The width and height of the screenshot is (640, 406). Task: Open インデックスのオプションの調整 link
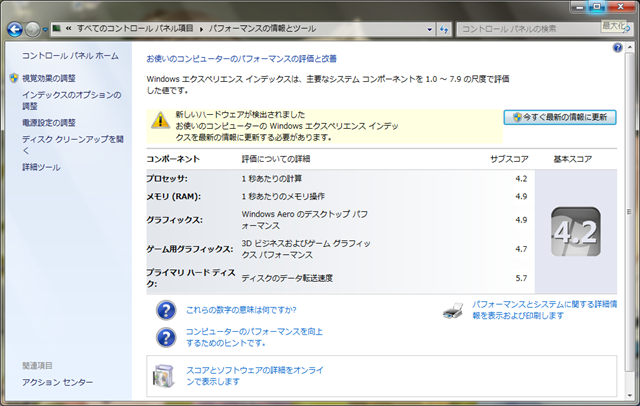pyautogui.click(x=71, y=100)
